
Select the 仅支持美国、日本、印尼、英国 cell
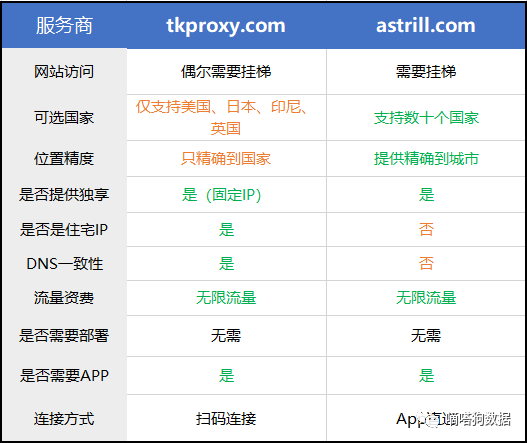226,118
